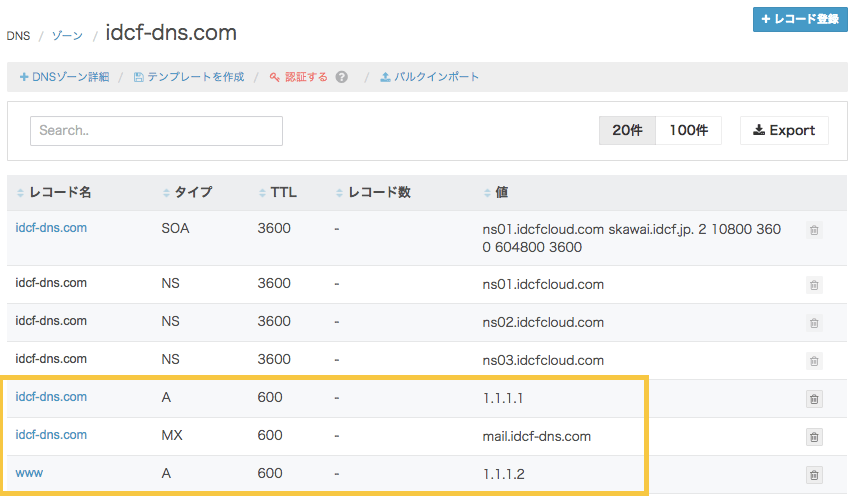Click the 認証する authenticate link
The image size is (858, 501).
(x=299, y=77)
